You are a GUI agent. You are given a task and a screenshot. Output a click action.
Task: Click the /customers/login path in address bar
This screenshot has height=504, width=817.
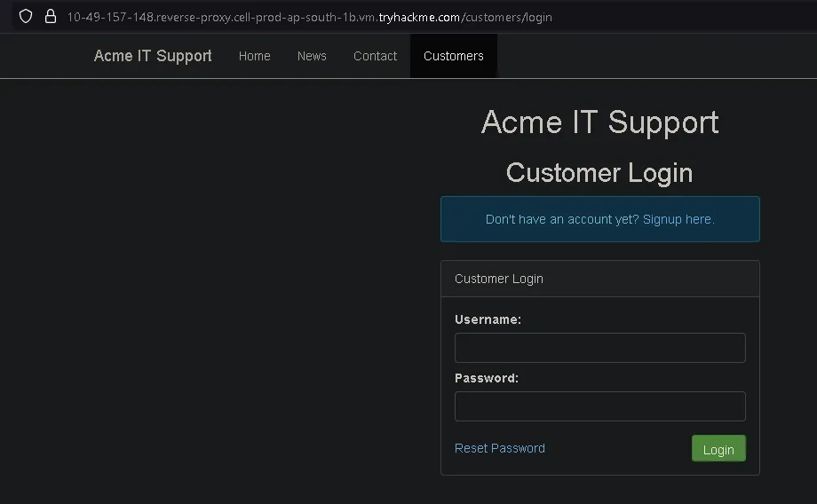click(506, 17)
